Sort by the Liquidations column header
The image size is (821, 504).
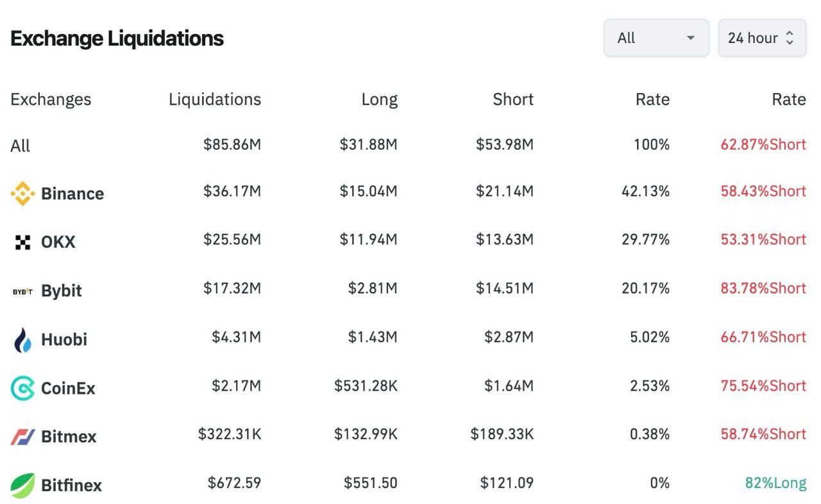pos(214,99)
